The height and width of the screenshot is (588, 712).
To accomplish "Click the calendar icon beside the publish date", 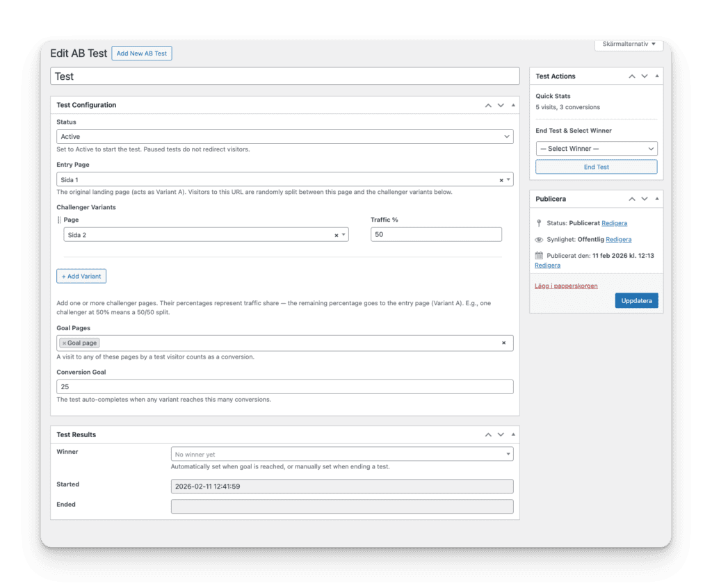I will (x=539, y=255).
